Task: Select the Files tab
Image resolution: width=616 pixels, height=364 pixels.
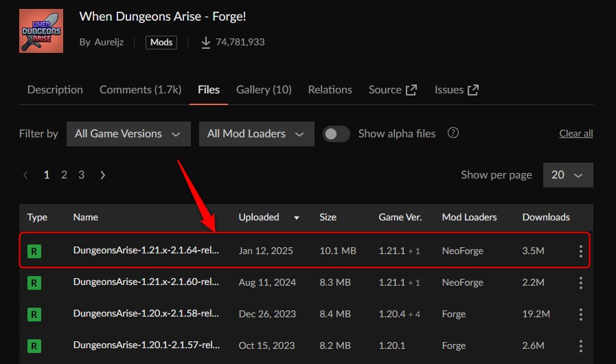Action: [x=209, y=89]
